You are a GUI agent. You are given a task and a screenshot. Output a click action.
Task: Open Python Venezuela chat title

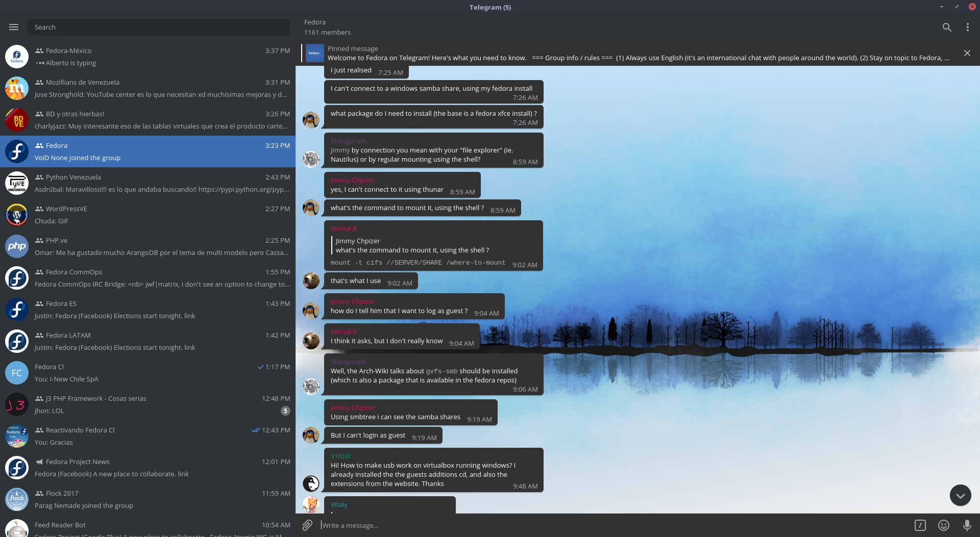point(73,177)
